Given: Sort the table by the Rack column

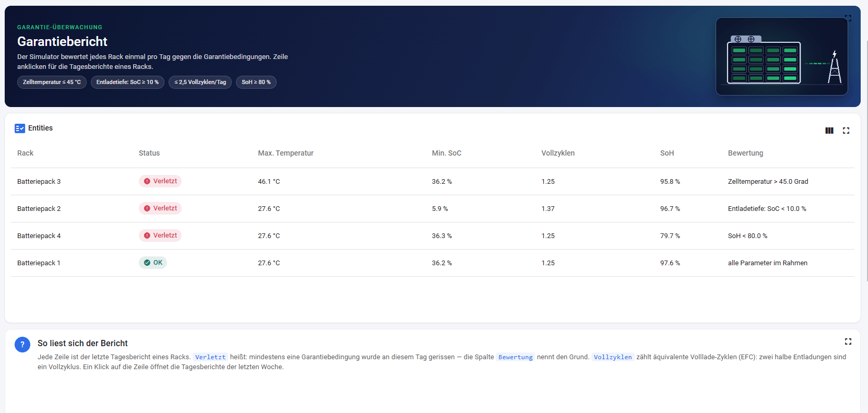Looking at the screenshot, I should (25, 153).
